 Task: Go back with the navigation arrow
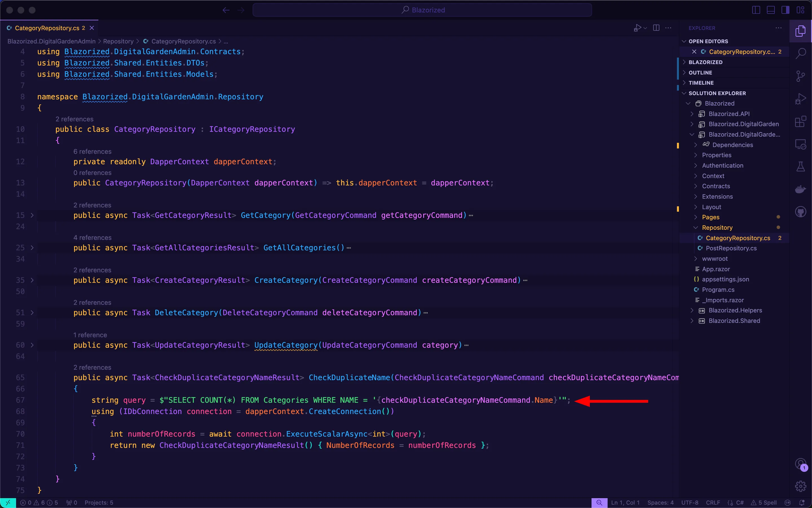pyautogui.click(x=226, y=10)
